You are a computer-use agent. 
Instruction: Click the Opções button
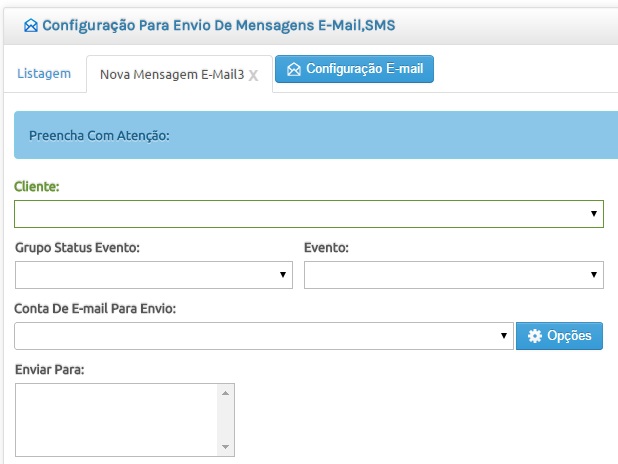tap(559, 336)
